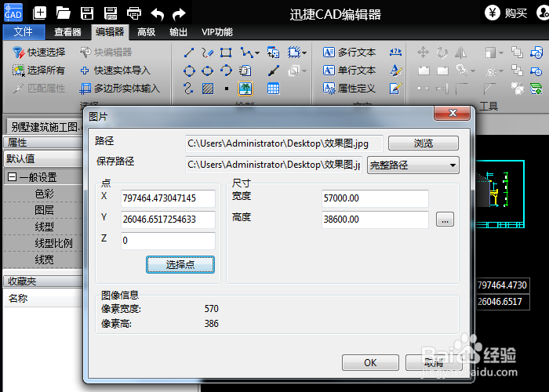Viewport: 549px width, 392px height.
Task: Open the polyline tool dropdown arrow
Action: 257,53
